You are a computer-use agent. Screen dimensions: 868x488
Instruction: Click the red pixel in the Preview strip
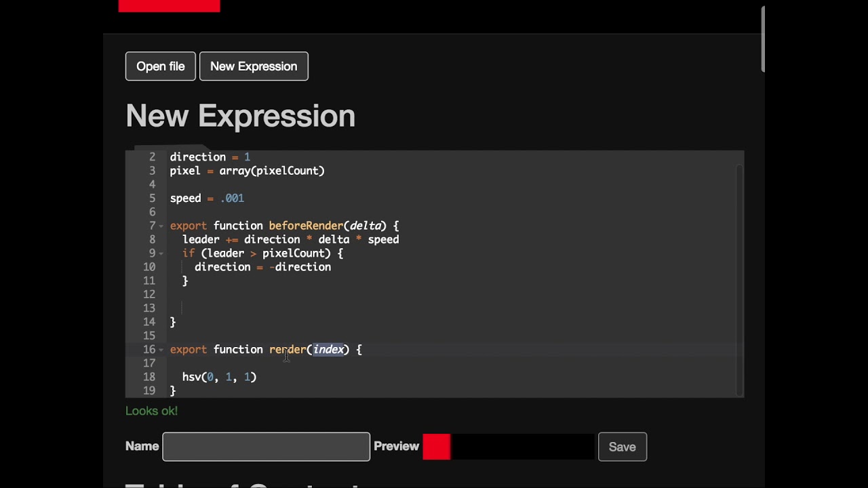coord(437,447)
